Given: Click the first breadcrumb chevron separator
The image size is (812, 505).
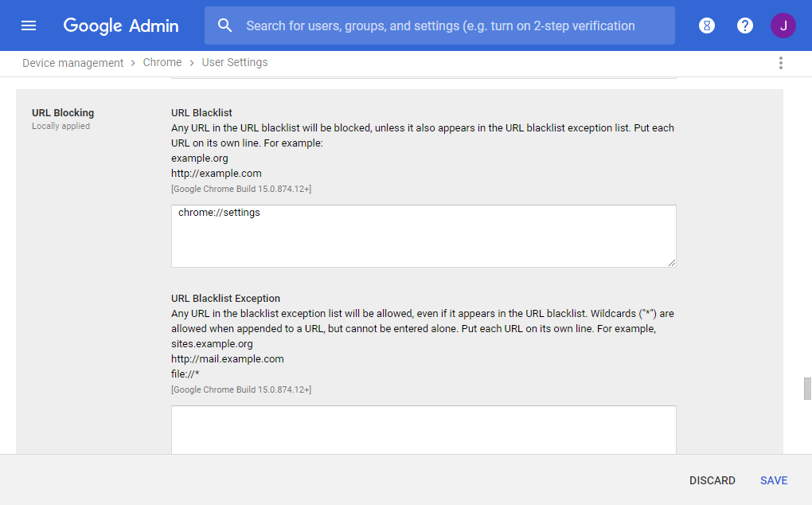Looking at the screenshot, I should click(x=133, y=63).
